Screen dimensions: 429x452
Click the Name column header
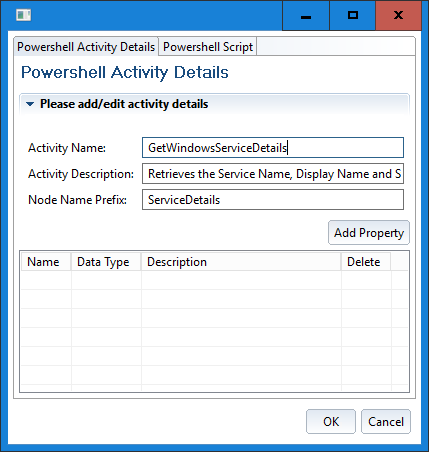(x=46, y=262)
